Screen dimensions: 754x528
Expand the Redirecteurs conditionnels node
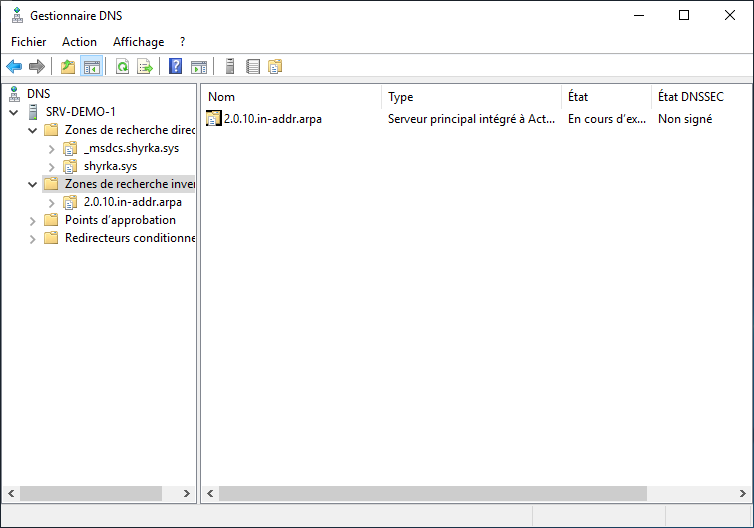33,238
